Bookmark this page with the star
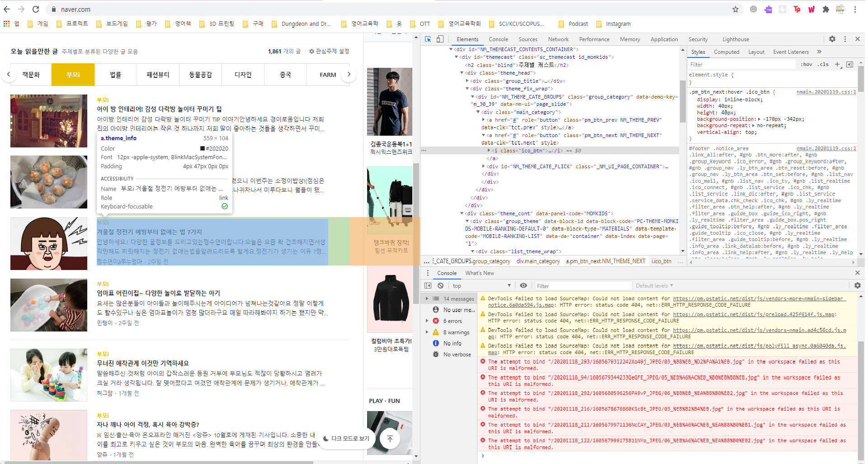The width and height of the screenshot is (868, 464). tap(736, 9)
